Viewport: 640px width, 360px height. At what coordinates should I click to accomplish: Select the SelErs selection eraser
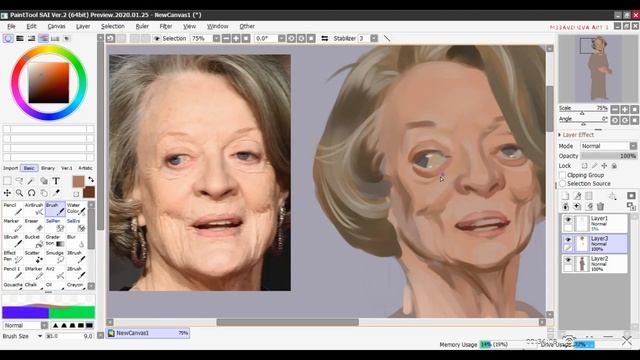[x=76, y=225]
